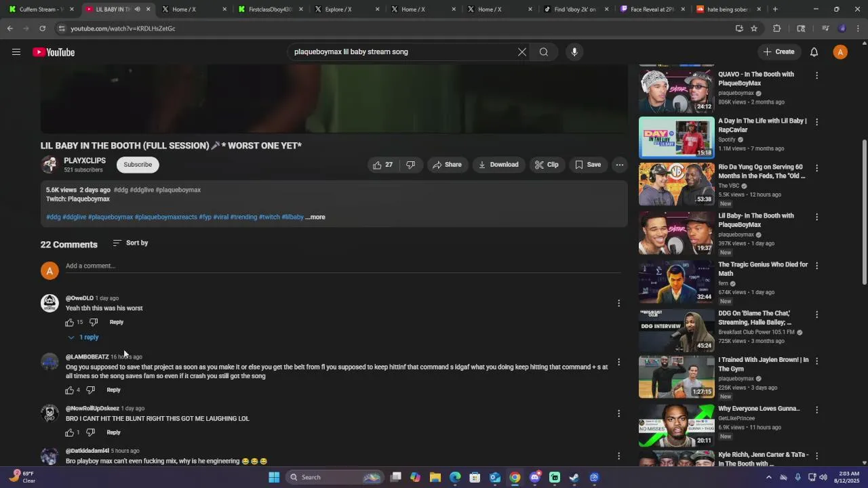Screen dimensions: 868x488
Task: Open more options for DDG Breakfast Club video
Action: coord(816,315)
